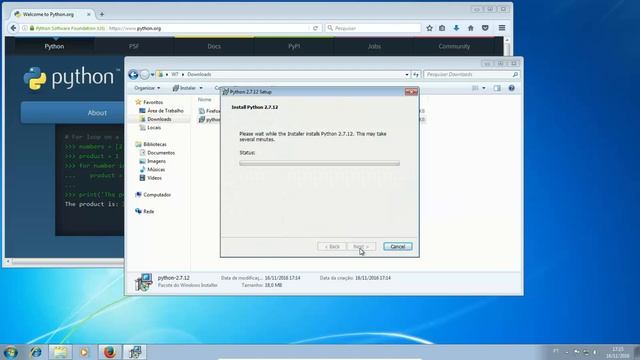The width and height of the screenshot is (640, 360).
Task: Select Documentos in the navigation pane
Action: click(x=161, y=153)
